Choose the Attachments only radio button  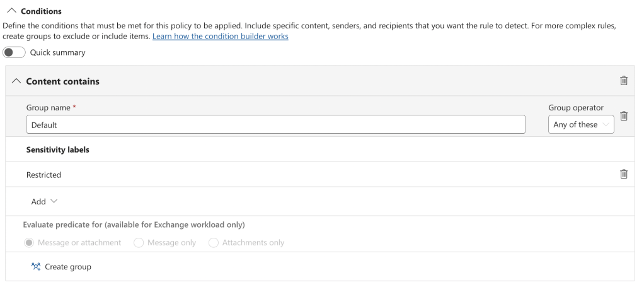tap(214, 242)
